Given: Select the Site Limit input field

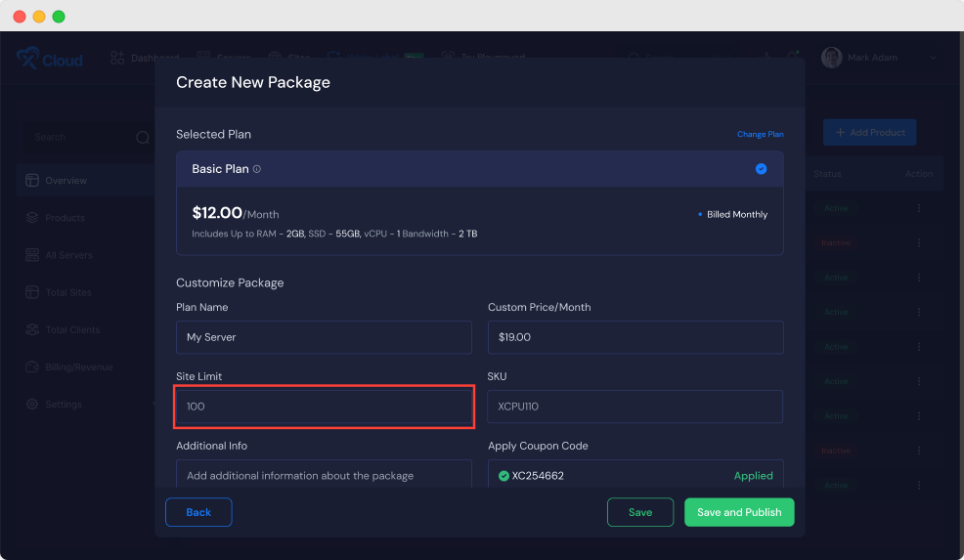Looking at the screenshot, I should (324, 407).
